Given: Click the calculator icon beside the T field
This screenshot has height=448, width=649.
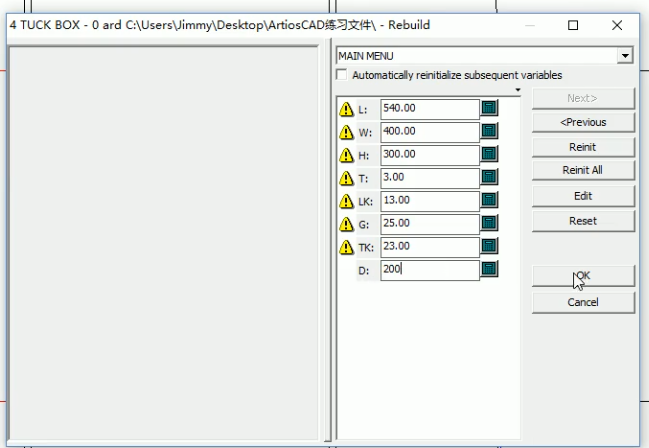Looking at the screenshot, I should point(490,177).
